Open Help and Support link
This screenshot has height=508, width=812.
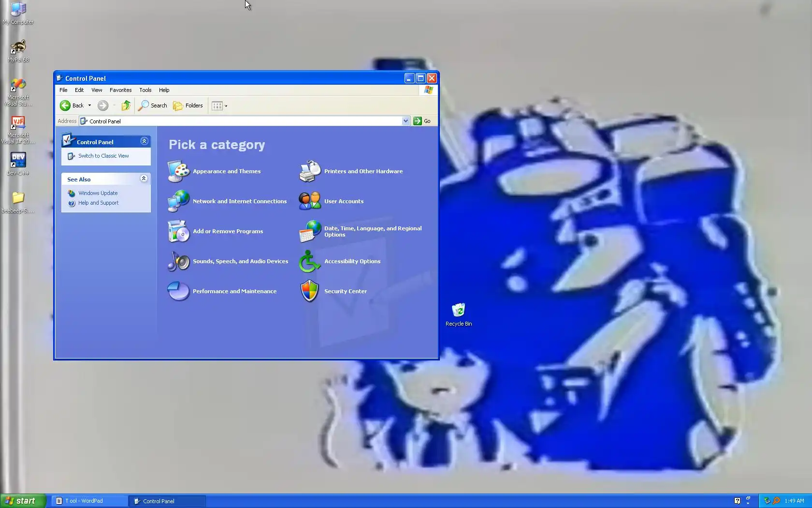point(98,203)
